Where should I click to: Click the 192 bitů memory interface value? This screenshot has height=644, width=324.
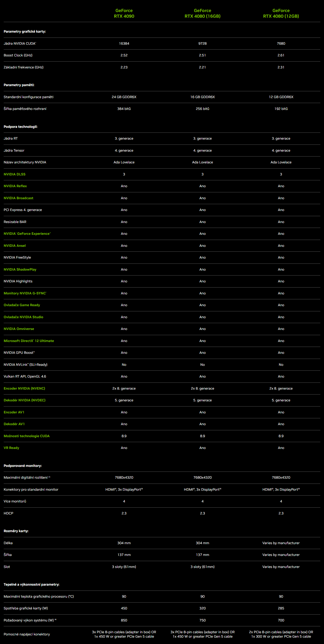[x=281, y=109]
